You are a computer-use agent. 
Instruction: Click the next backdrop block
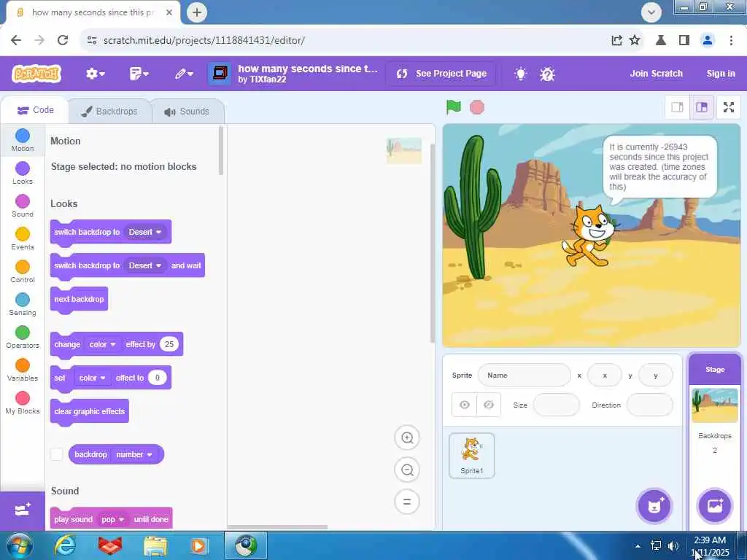79,299
